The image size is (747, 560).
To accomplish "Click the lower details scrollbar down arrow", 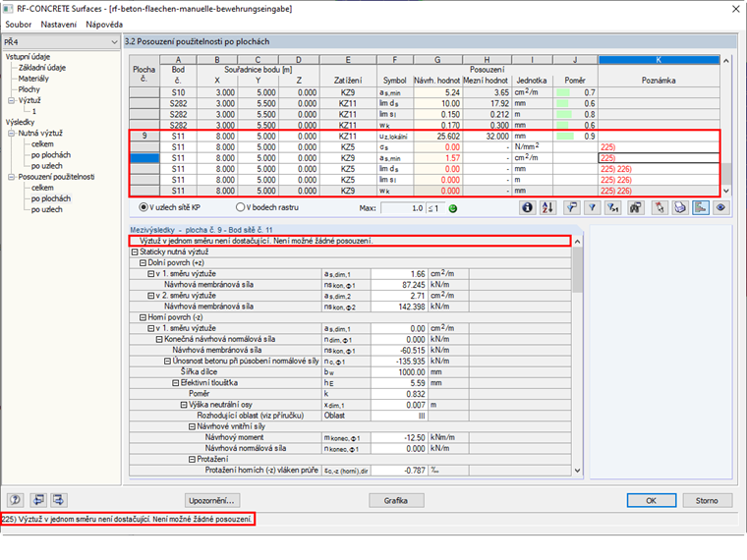I will click(577, 471).
